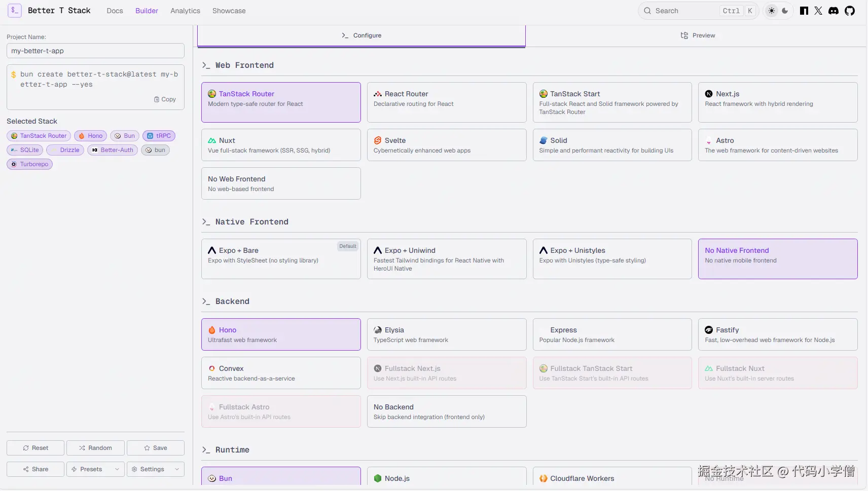Viewport: 868px width, 491px height.
Task: Click the Better T Stack title text
Action: (x=59, y=11)
